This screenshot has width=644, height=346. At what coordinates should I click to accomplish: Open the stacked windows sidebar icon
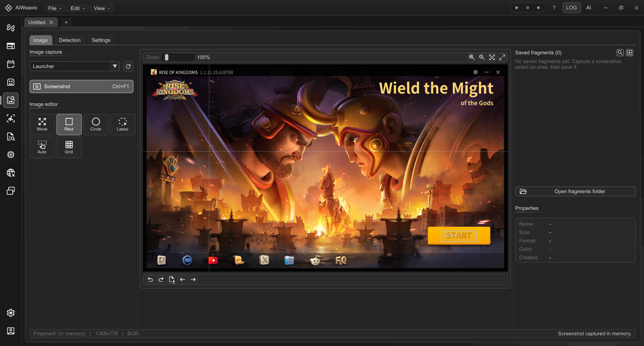(x=11, y=191)
